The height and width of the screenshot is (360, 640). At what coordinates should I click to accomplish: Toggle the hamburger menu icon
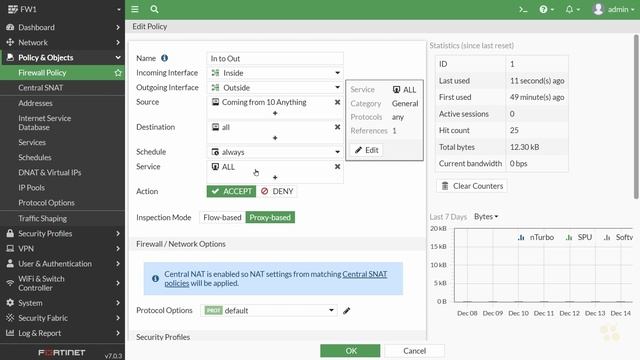click(135, 9)
